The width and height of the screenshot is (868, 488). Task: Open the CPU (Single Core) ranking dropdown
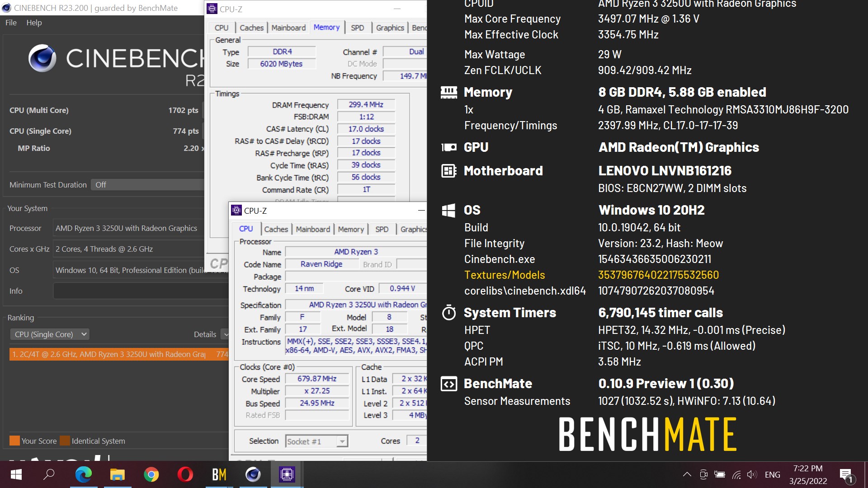pos(49,334)
